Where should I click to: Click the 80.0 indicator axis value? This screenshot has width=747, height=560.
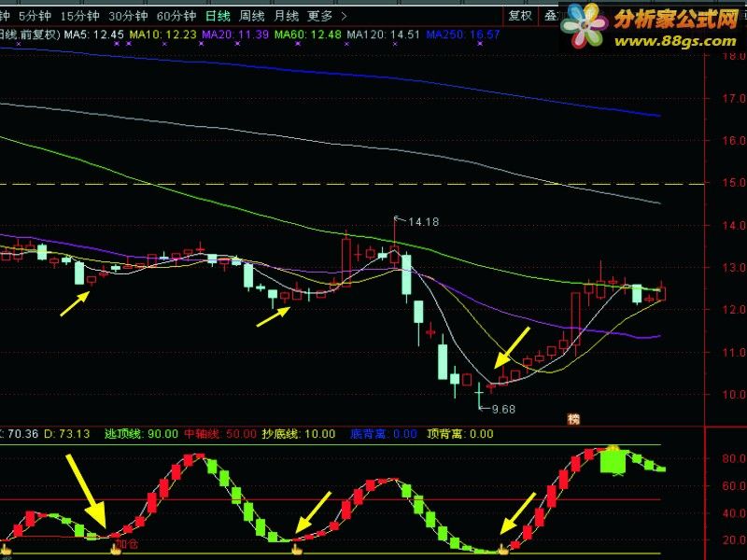coord(735,458)
